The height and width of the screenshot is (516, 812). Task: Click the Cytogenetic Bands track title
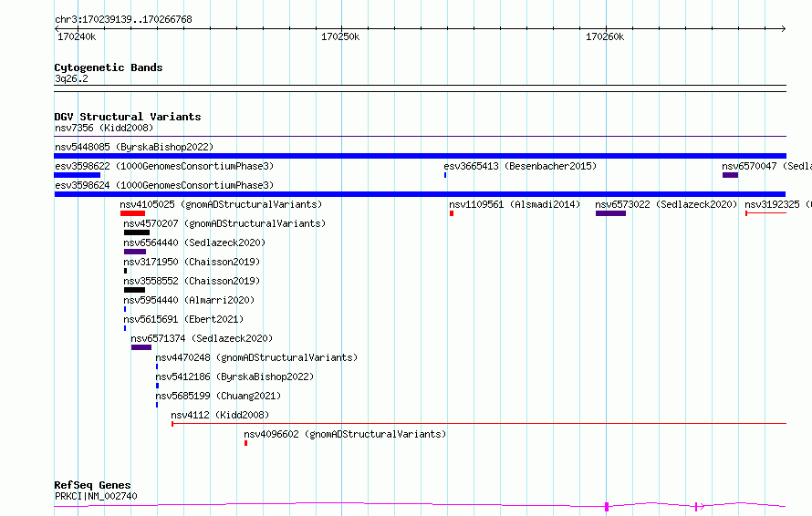pyautogui.click(x=109, y=67)
